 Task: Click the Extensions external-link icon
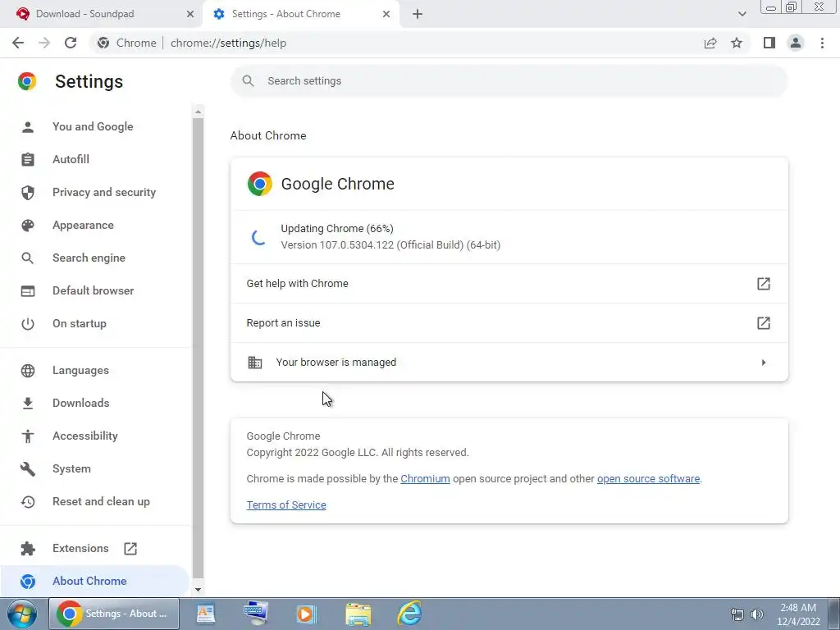tap(130, 548)
